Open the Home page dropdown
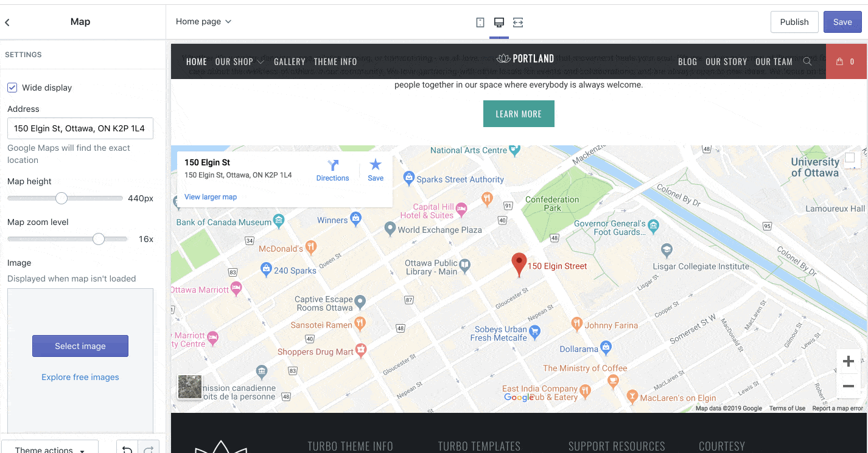This screenshot has width=868, height=453. [x=203, y=21]
